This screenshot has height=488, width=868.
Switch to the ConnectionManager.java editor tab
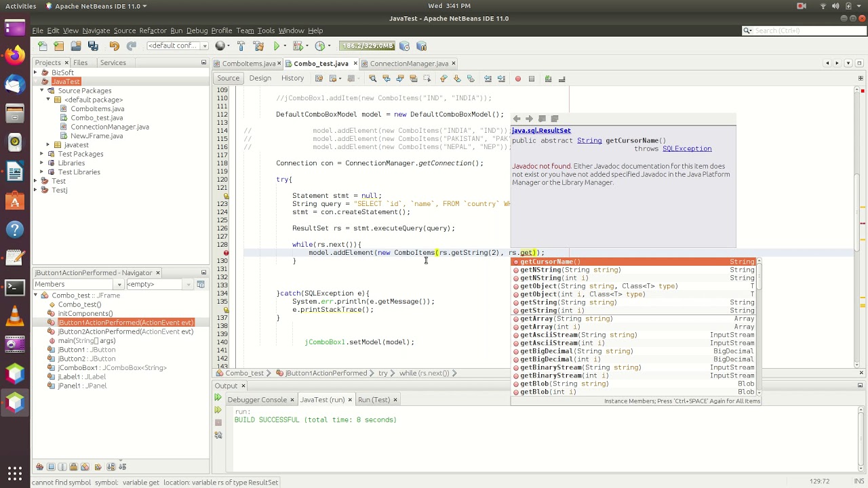(x=409, y=64)
